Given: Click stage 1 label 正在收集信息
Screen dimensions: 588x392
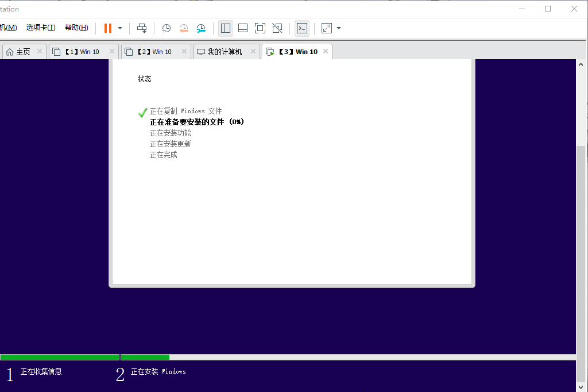Looking at the screenshot, I should point(41,371).
